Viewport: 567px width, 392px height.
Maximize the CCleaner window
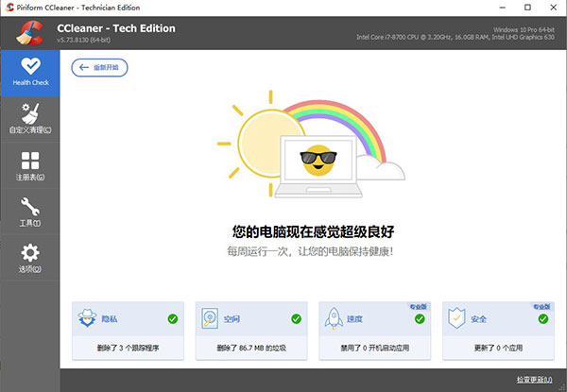(x=527, y=8)
